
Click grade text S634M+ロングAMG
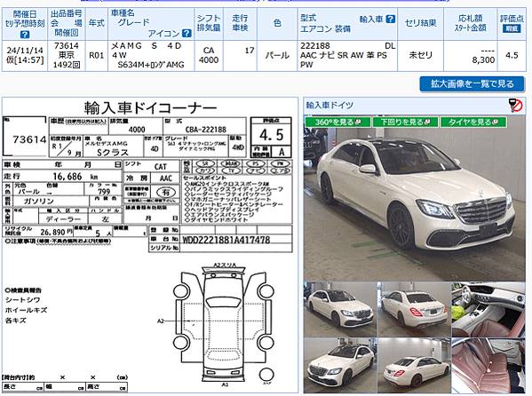tap(151, 65)
